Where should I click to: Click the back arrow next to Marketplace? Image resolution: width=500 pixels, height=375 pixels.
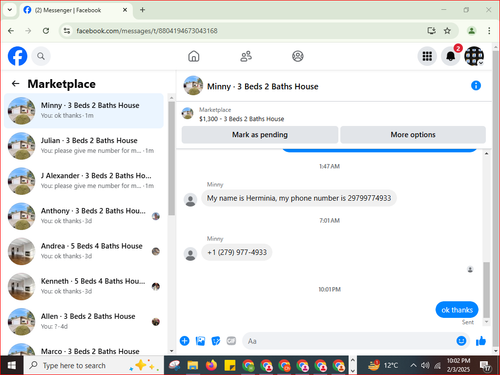(16, 84)
